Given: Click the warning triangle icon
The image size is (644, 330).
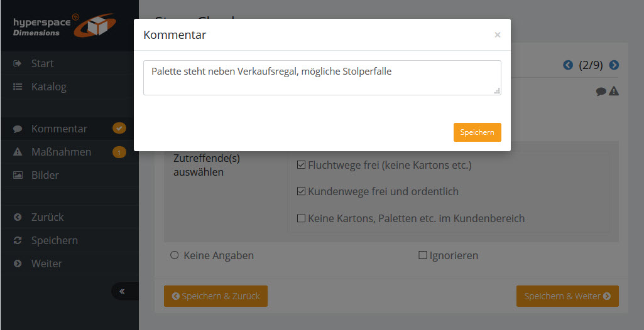Looking at the screenshot, I should pyautogui.click(x=614, y=92).
